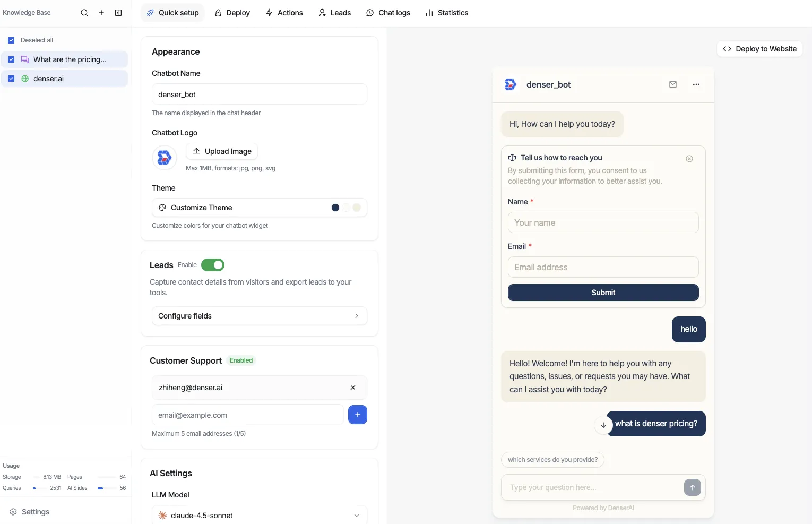Click the Deploy to Website button
The width and height of the screenshot is (812, 524).
pos(759,49)
